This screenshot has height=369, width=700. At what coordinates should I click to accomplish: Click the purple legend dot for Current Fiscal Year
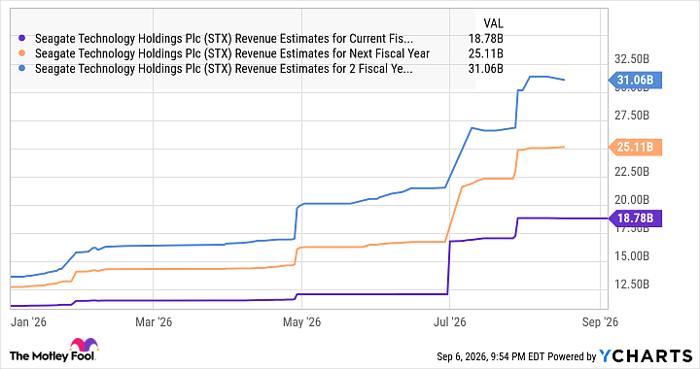(23, 38)
